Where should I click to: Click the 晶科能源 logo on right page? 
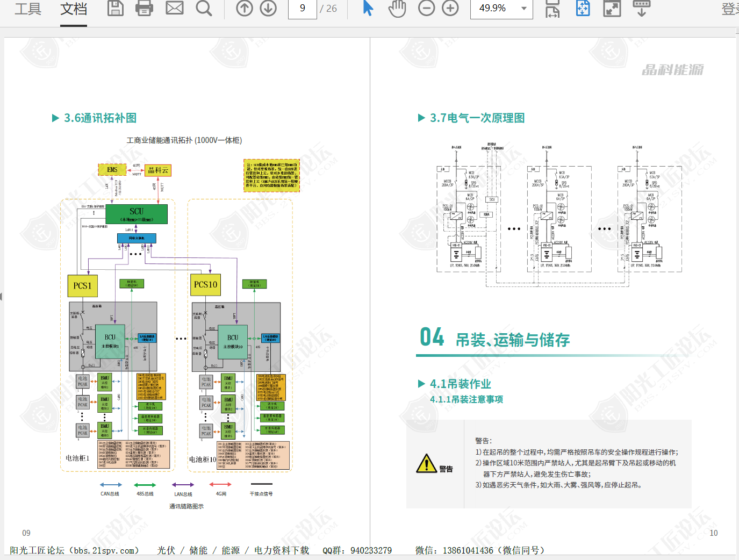(672, 70)
